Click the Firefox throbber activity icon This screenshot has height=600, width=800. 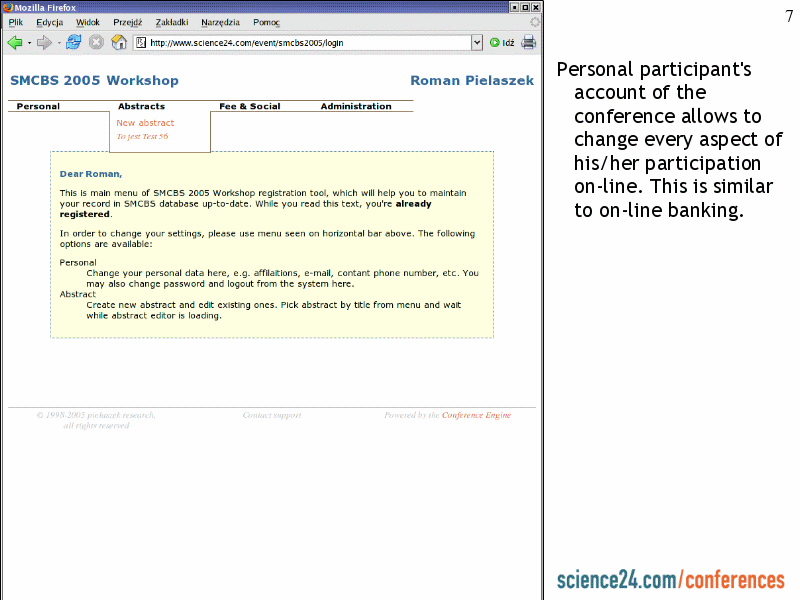point(535,22)
